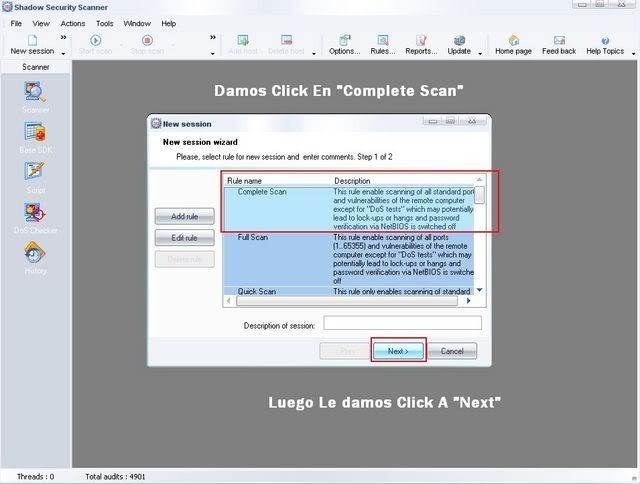
Task: Click the rule list scroll down arrow
Action: (x=480, y=290)
